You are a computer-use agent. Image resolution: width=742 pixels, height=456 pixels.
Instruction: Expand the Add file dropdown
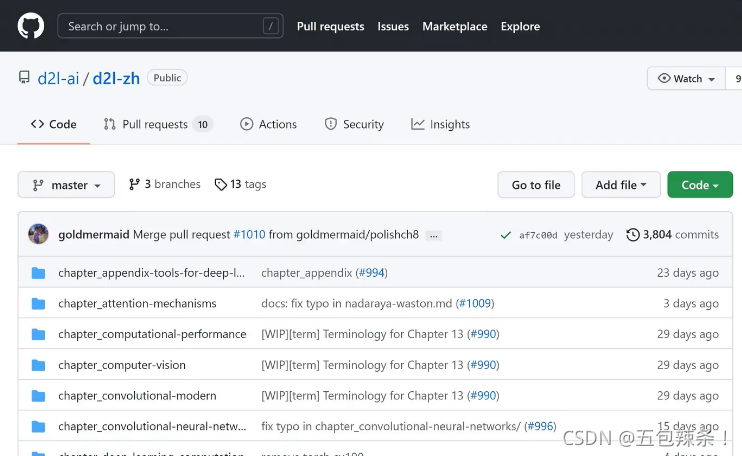[x=621, y=184]
